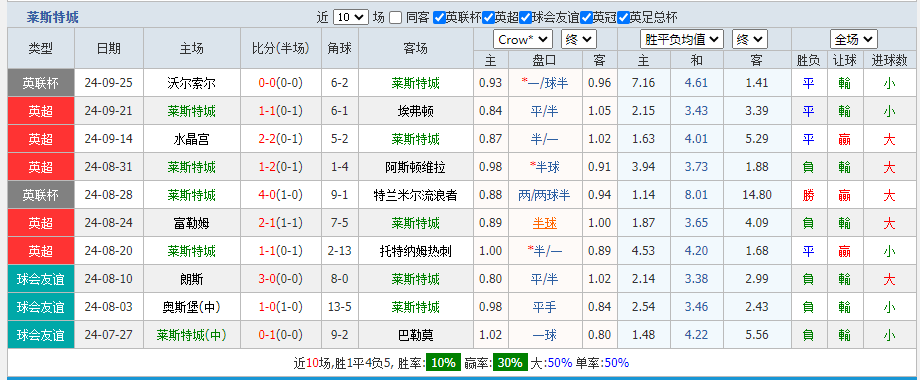This screenshot has width=920, height=380.
Task: Click the 盘口 column header
Action: coord(544,60)
